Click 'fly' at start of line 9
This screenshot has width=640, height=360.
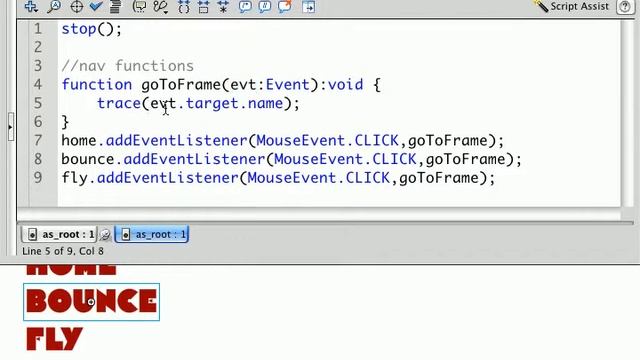75,178
